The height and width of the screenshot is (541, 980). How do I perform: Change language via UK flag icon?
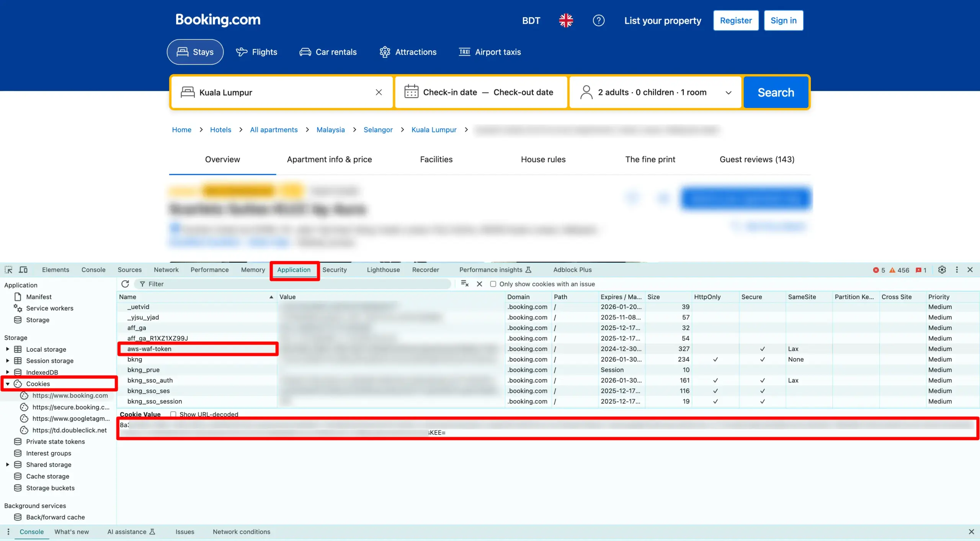566,20
